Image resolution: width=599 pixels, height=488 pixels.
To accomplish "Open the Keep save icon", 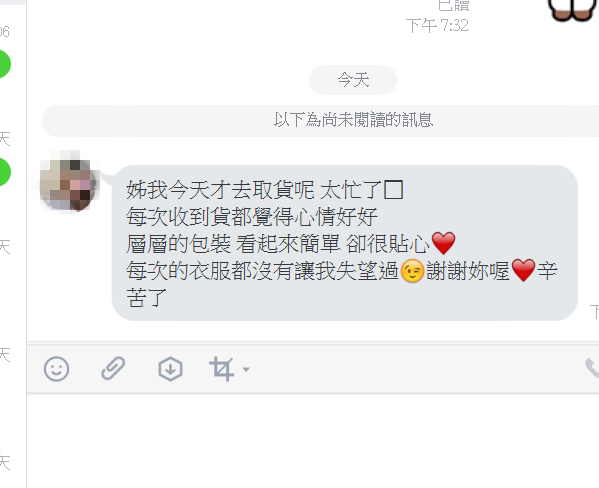I will click(170, 369).
